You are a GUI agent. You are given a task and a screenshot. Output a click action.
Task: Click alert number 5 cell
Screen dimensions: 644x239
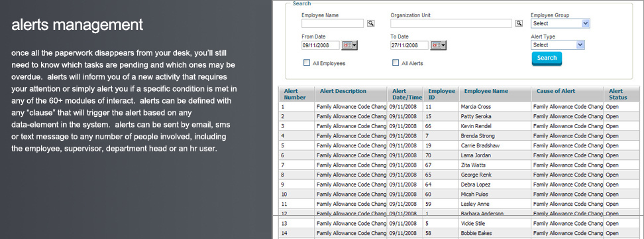(297, 145)
